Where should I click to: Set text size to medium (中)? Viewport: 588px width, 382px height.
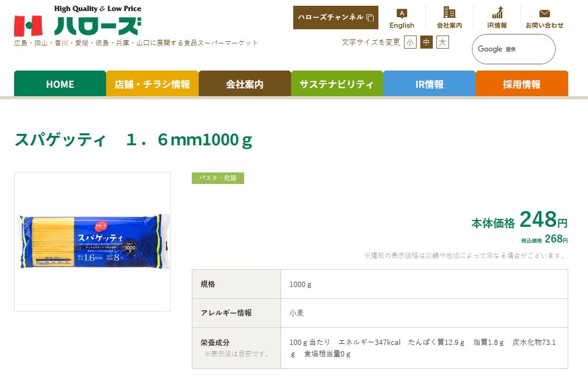426,42
